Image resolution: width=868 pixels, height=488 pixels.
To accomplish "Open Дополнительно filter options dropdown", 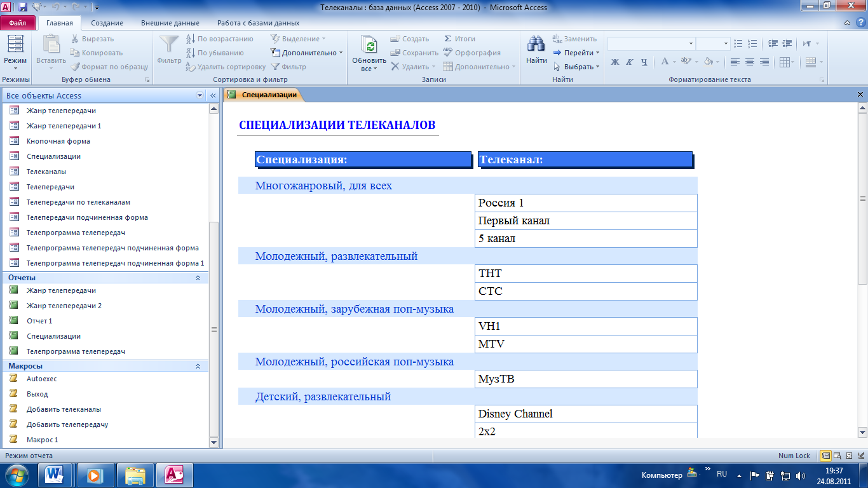I will (x=306, y=53).
